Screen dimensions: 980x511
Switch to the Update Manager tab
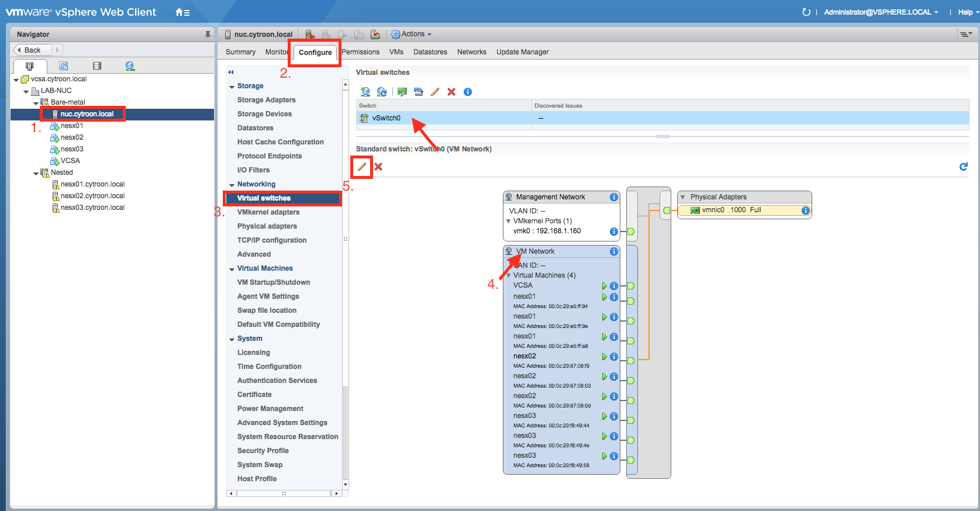pos(523,52)
